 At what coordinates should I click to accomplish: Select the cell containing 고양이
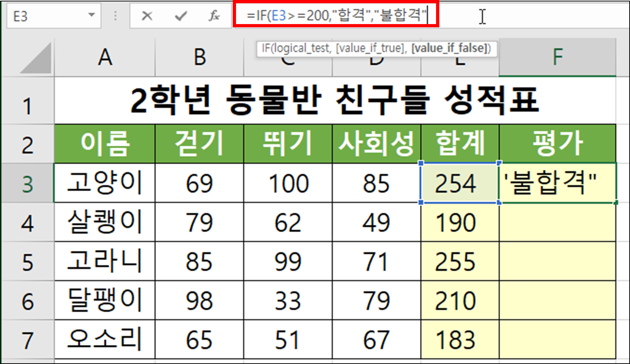pyautogui.click(x=104, y=184)
